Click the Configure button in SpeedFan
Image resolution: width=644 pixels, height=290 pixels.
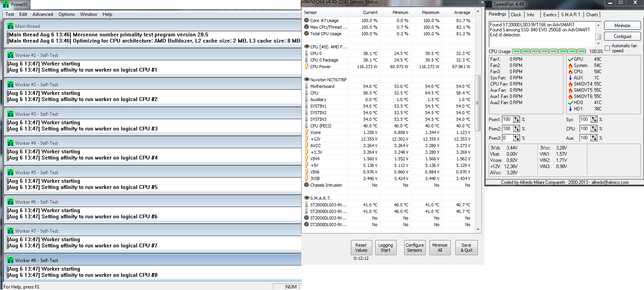(x=622, y=36)
